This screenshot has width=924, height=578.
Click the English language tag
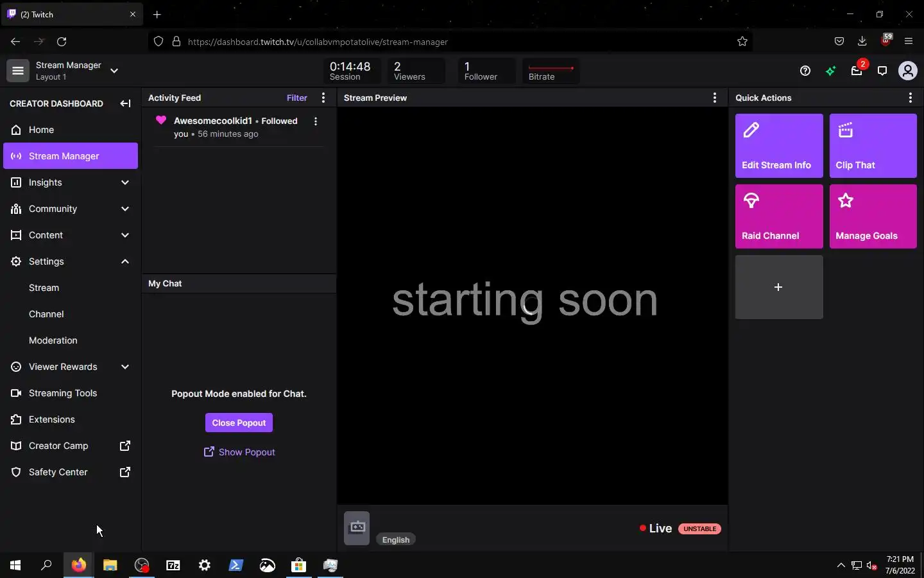[x=396, y=539]
